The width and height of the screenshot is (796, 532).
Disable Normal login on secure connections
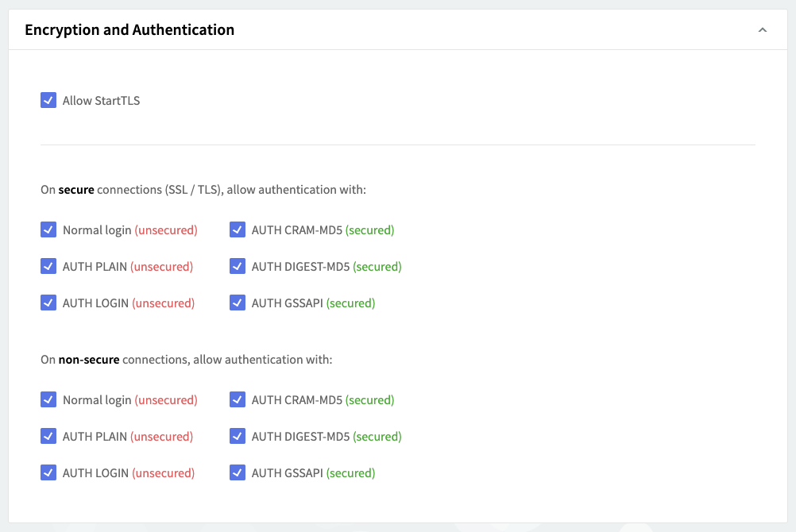(48, 229)
